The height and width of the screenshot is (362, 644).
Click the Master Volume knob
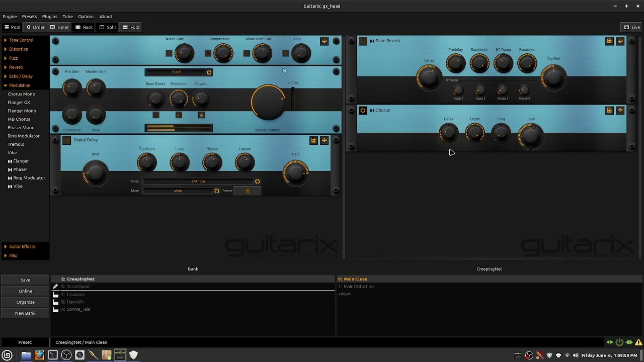click(268, 103)
